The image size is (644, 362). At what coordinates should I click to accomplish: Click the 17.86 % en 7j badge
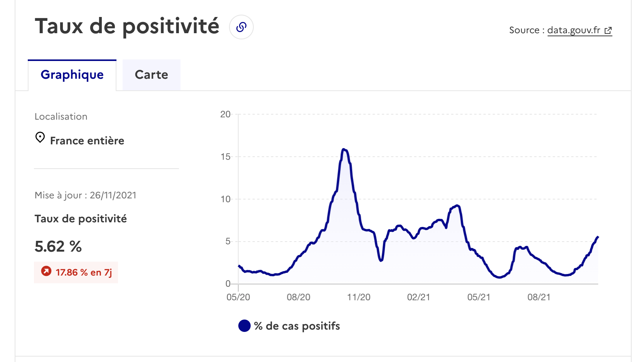coord(76,272)
